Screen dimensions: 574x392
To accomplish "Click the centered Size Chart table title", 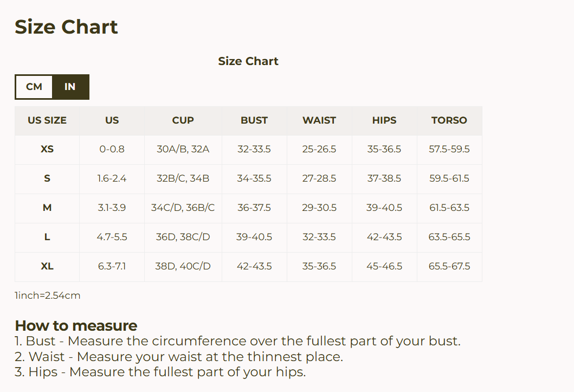I will (248, 61).
